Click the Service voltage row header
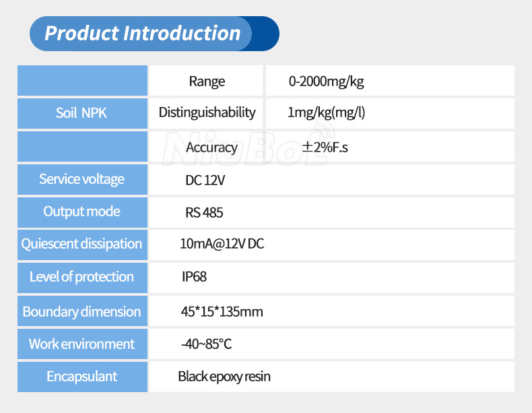This screenshot has height=413, width=532. click(x=81, y=179)
